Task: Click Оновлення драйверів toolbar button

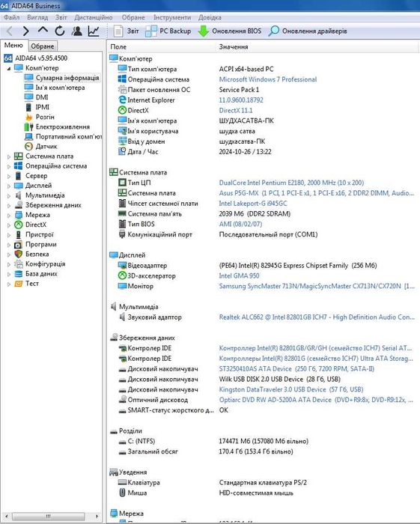Action: [308, 31]
